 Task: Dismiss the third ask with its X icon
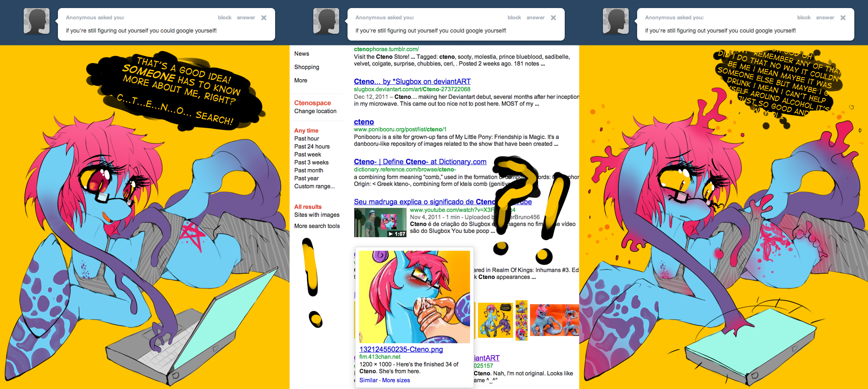[x=843, y=18]
